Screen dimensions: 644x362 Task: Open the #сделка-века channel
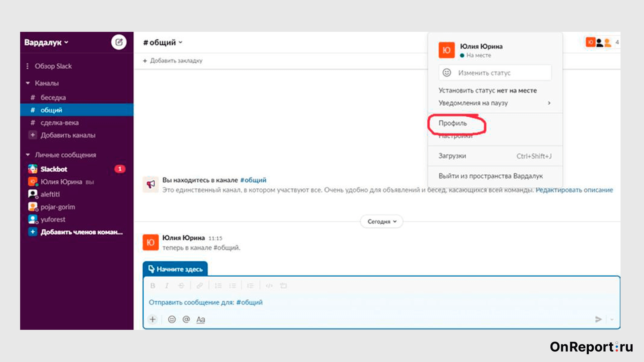pyautogui.click(x=77, y=123)
